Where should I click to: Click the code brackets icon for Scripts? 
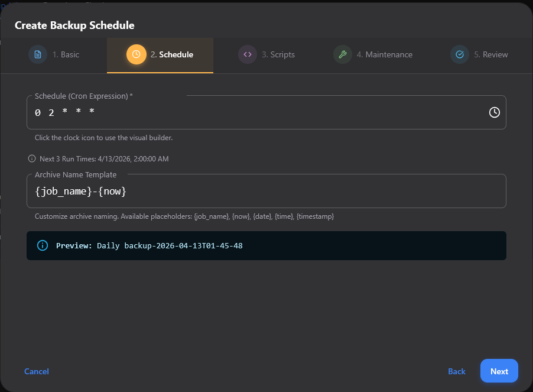click(x=247, y=54)
